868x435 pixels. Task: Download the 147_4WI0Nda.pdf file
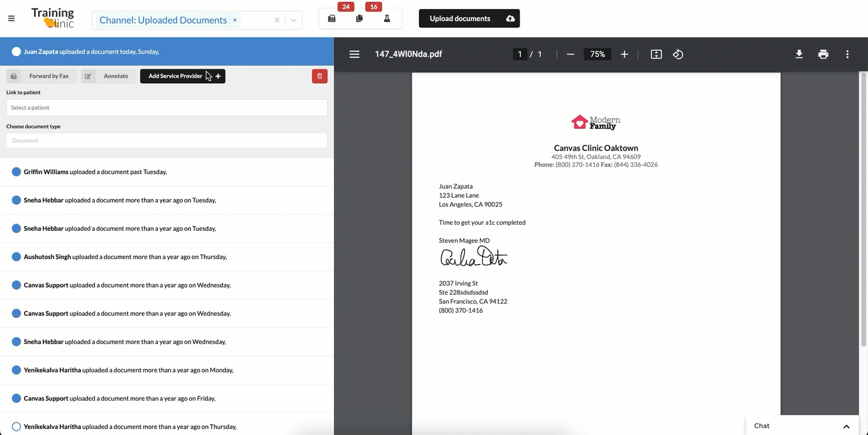(x=799, y=54)
